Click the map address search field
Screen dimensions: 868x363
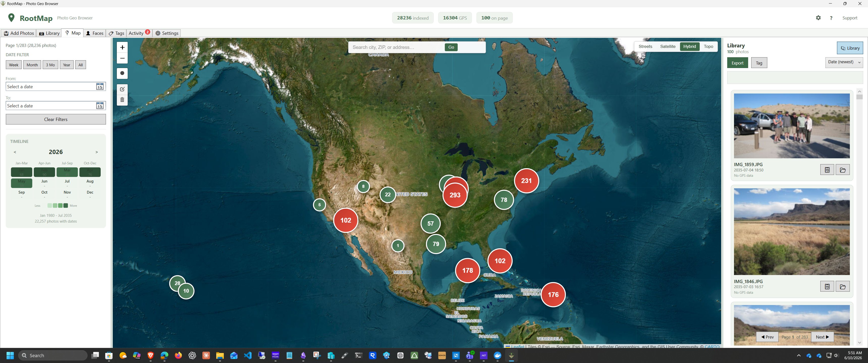click(396, 47)
